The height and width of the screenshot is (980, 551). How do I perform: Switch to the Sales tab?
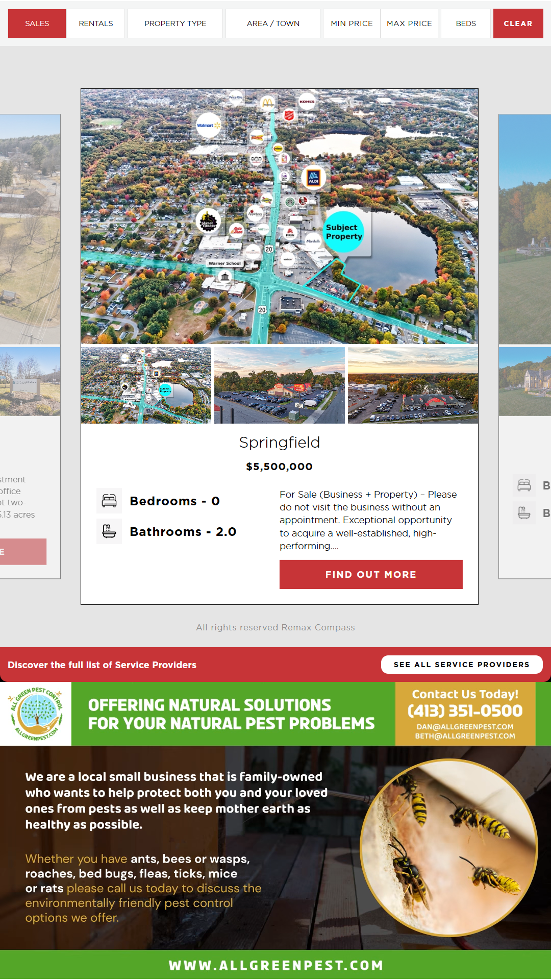(37, 23)
